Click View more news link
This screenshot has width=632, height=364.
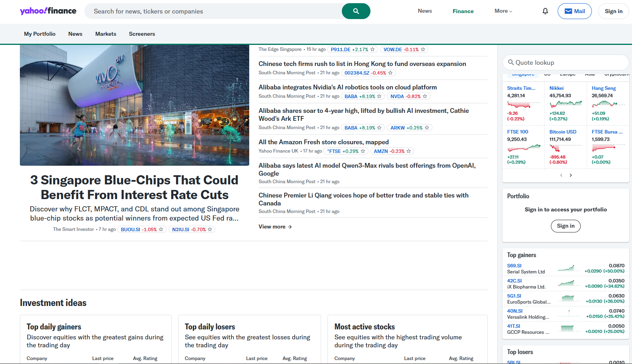pyautogui.click(x=275, y=227)
